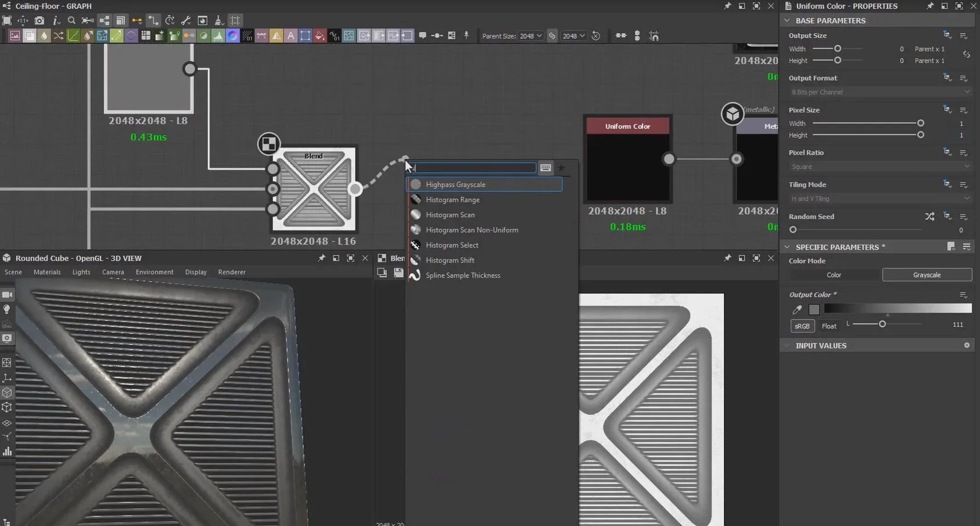Enable Float color value mode
This screenshot has width=980, height=526.
point(829,326)
